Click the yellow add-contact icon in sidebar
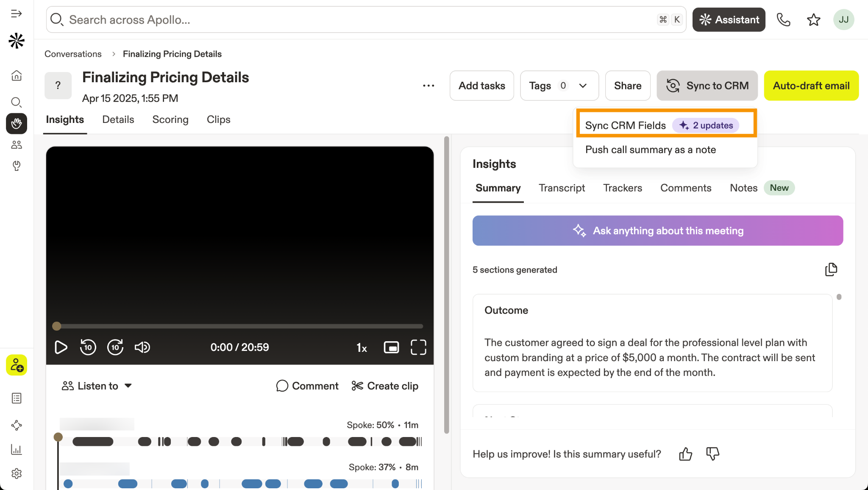868x490 pixels. [x=17, y=365]
